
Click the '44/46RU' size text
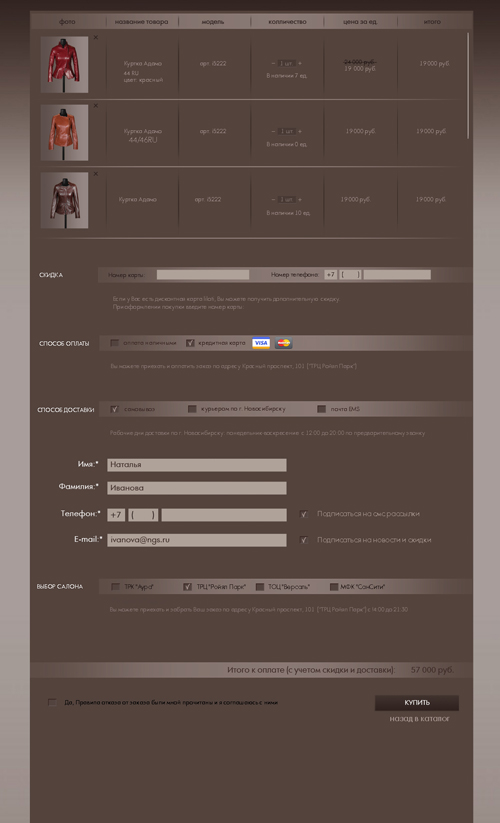click(143, 140)
